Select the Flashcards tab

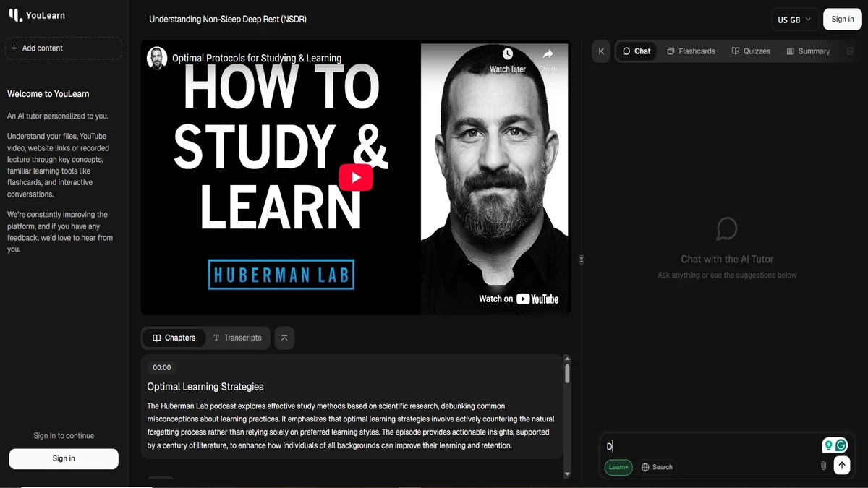tap(691, 51)
